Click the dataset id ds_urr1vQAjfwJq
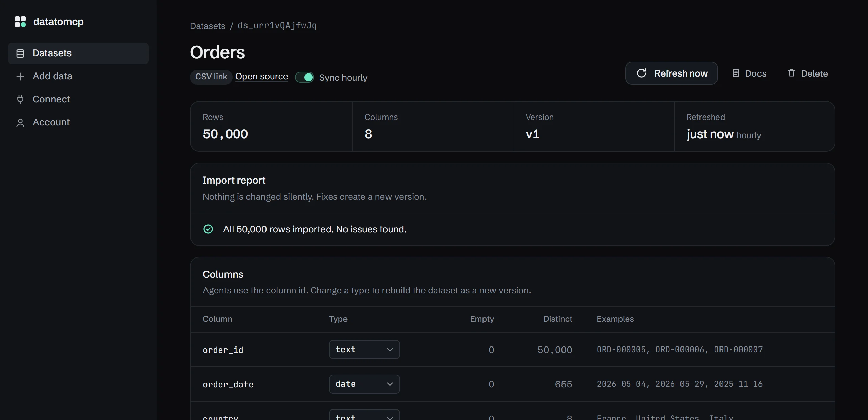 277,26
